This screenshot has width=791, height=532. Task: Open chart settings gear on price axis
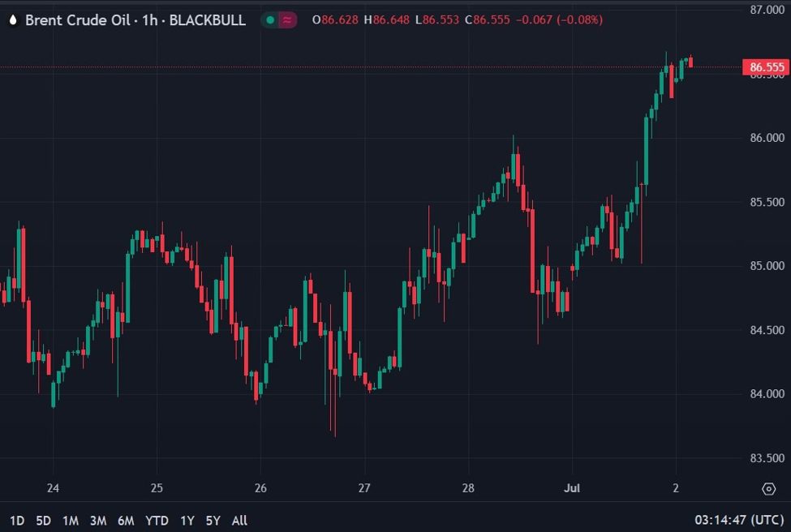pos(768,488)
